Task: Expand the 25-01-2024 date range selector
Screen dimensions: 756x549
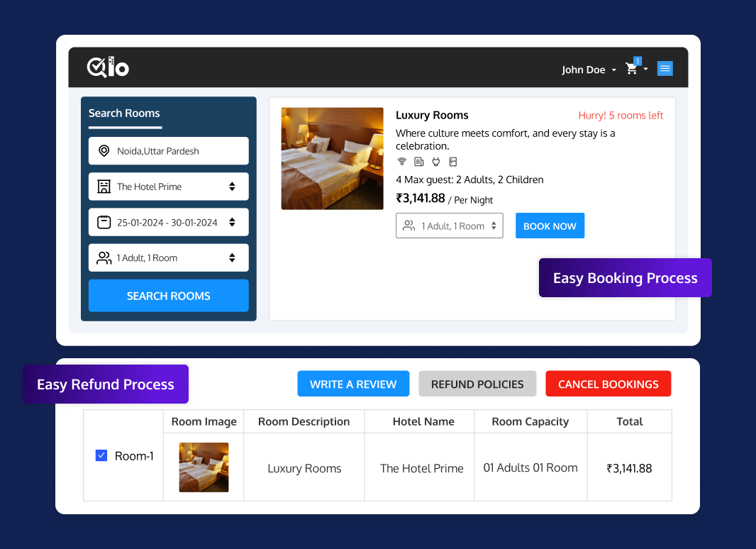Action: tap(168, 221)
